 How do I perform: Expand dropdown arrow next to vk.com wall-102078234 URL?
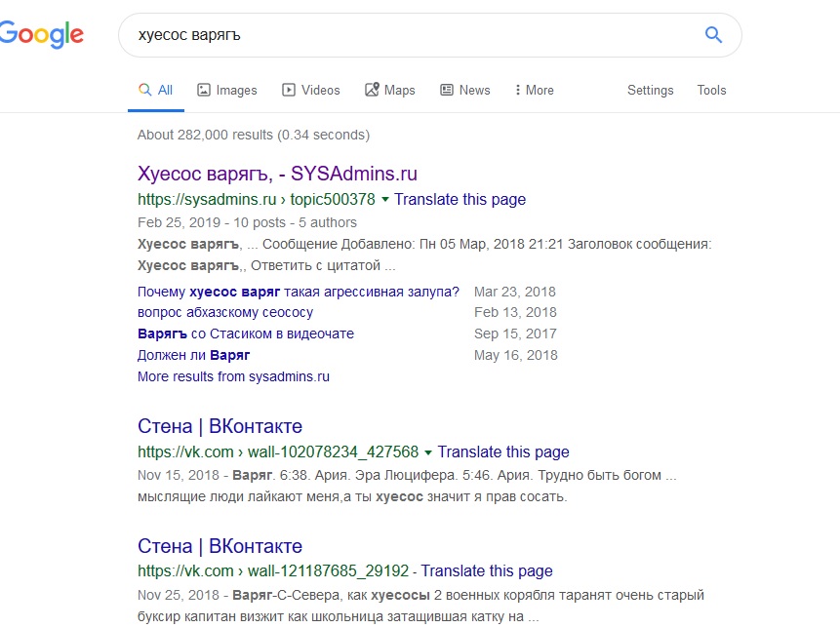[428, 452]
